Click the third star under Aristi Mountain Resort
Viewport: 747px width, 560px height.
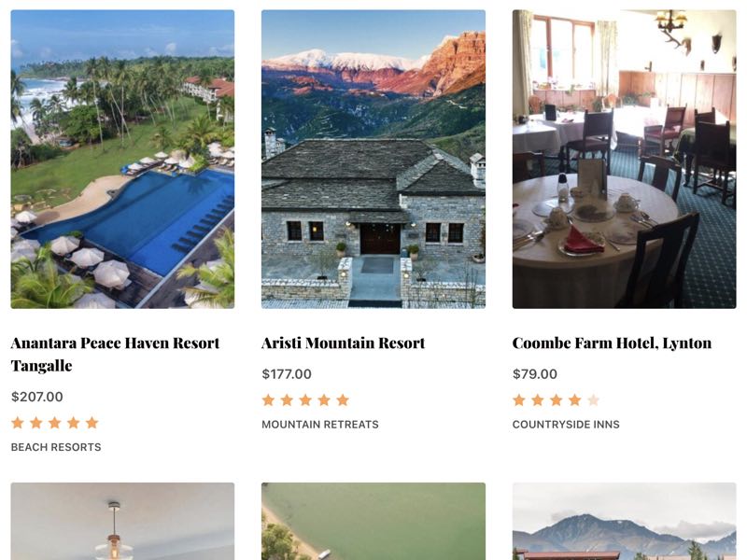pos(305,399)
